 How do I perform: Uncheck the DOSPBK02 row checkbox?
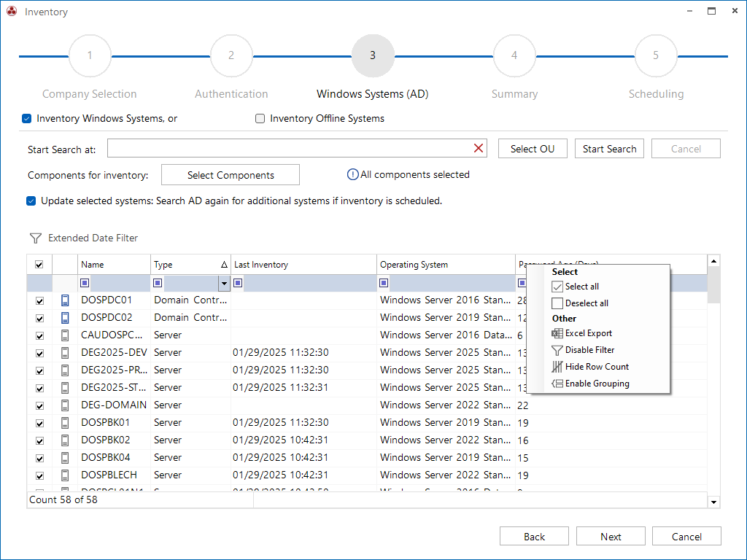point(39,441)
